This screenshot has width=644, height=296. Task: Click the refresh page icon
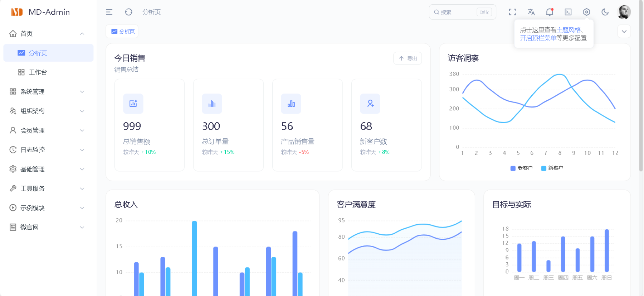129,12
